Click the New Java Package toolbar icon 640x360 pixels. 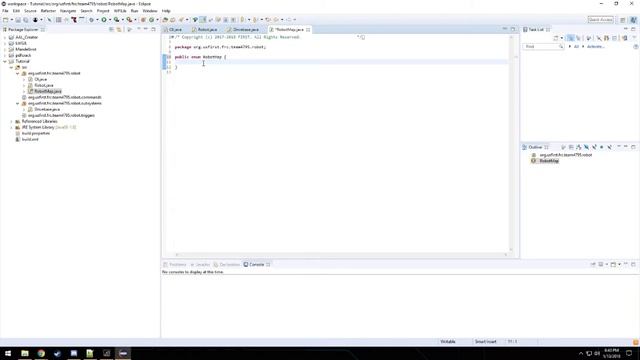(143, 20)
